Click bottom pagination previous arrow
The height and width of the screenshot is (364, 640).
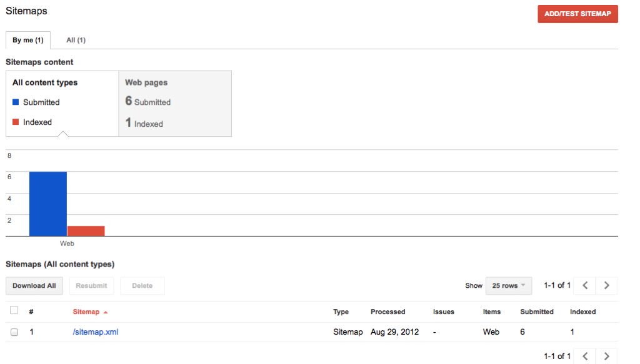(x=585, y=356)
